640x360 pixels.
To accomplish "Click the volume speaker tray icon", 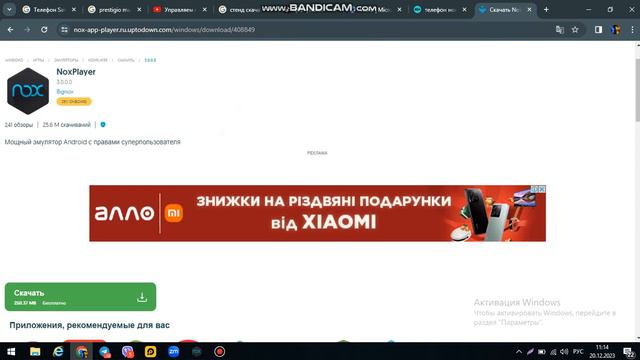I will pyautogui.click(x=564, y=351).
